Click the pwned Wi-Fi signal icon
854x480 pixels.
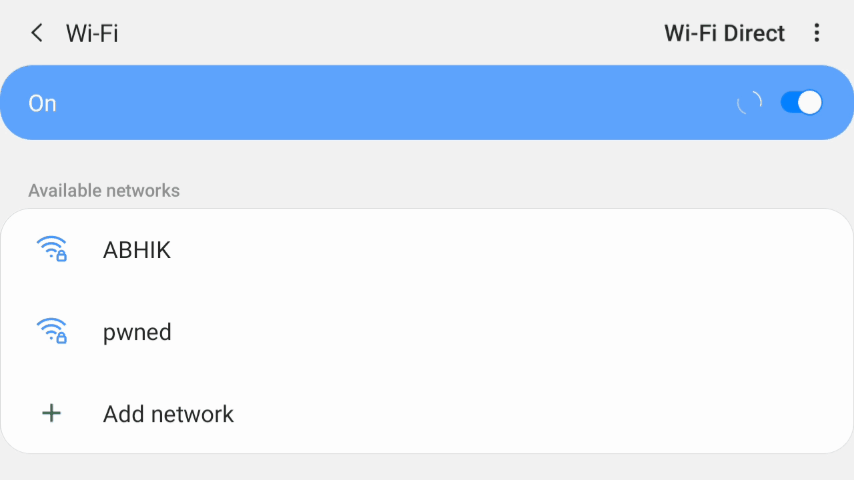[x=50, y=330]
